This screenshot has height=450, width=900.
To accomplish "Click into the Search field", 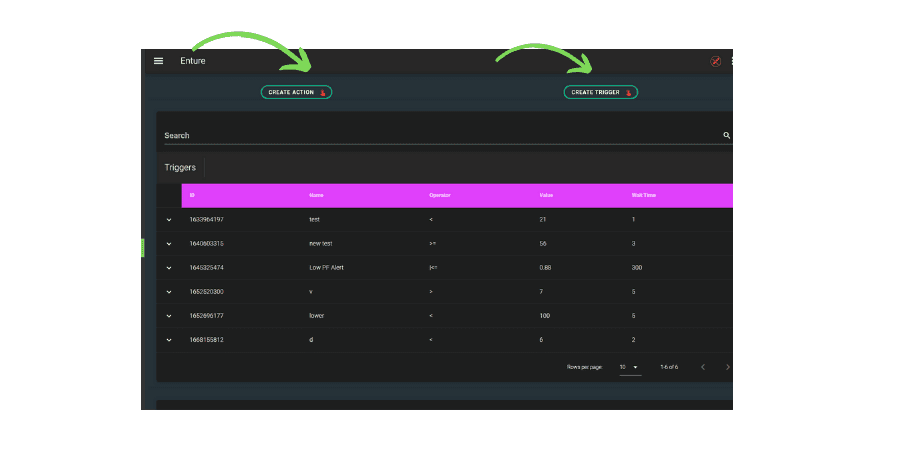I will tap(440, 135).
